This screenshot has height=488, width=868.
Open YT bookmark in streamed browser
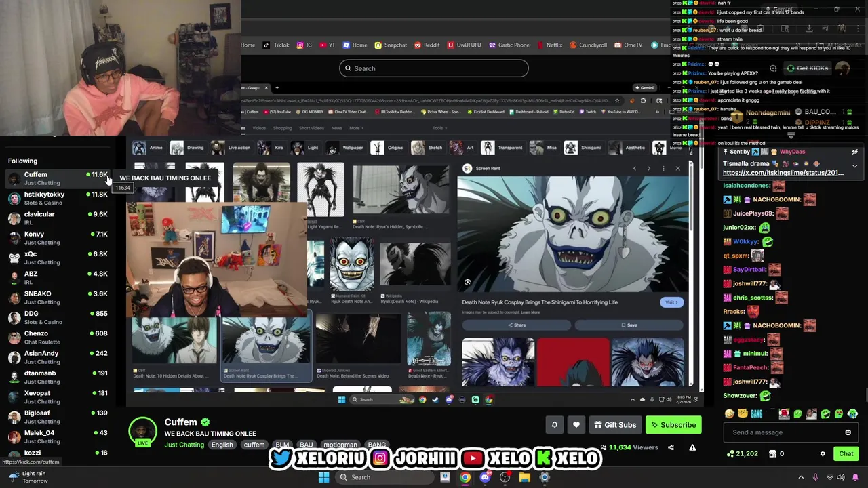(x=328, y=45)
